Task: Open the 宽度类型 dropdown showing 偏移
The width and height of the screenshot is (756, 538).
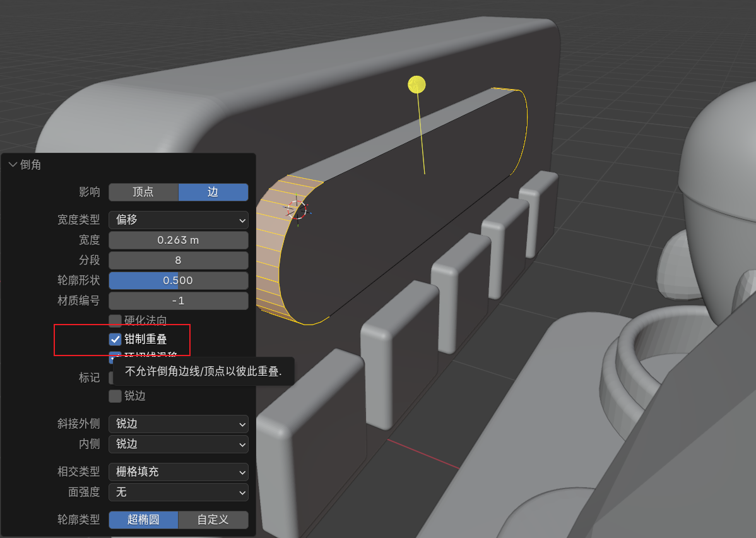Action: point(179,220)
